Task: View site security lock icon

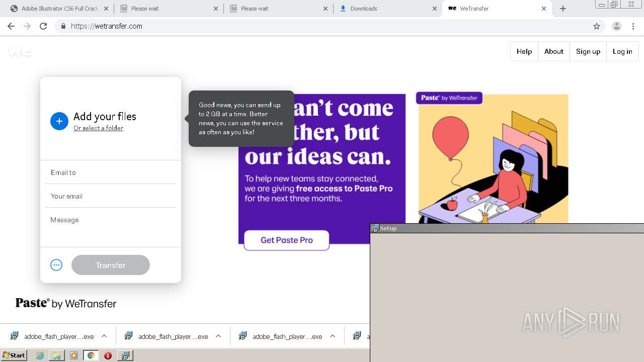Action: (63, 26)
